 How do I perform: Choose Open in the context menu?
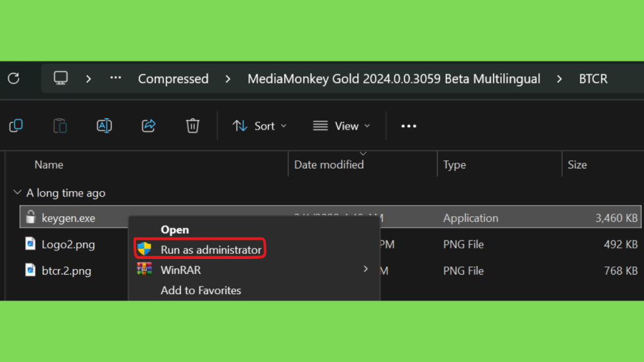tap(175, 229)
